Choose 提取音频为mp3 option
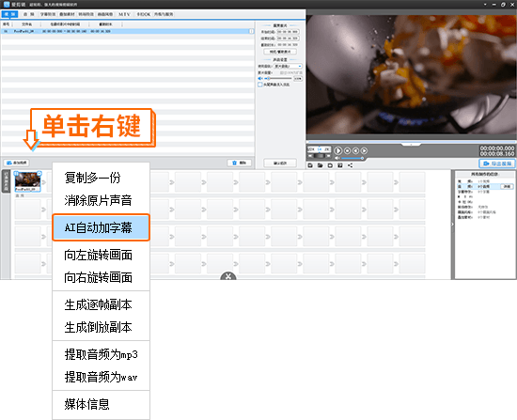The image size is (517, 420). [x=101, y=354]
